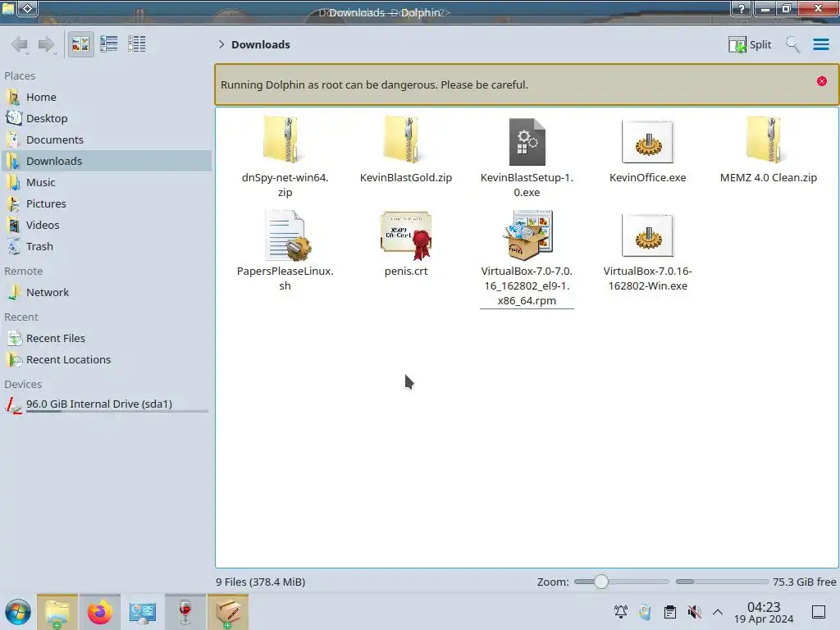Select KevinBlastSetup-1.0.exe file icon
Image resolution: width=840 pixels, height=630 pixels.
click(527, 141)
